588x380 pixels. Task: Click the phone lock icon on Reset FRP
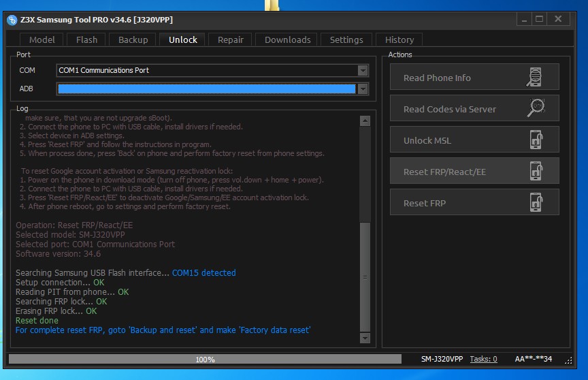(x=536, y=202)
